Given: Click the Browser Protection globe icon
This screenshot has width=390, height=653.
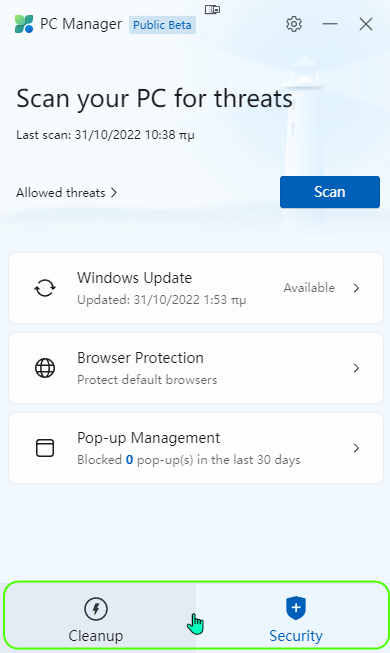Looking at the screenshot, I should coord(45,368).
